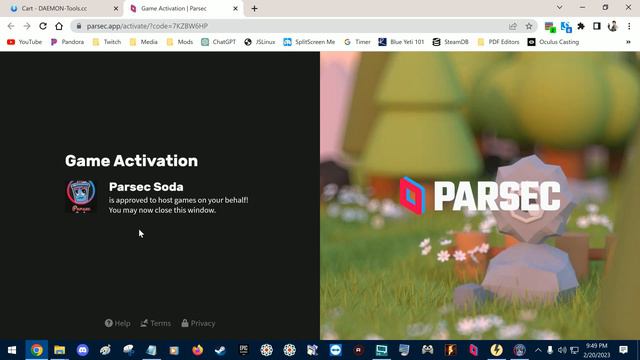Share this page icon in address bar
Image resolution: width=640 pixels, height=360 pixels.
pyautogui.click(x=513, y=26)
